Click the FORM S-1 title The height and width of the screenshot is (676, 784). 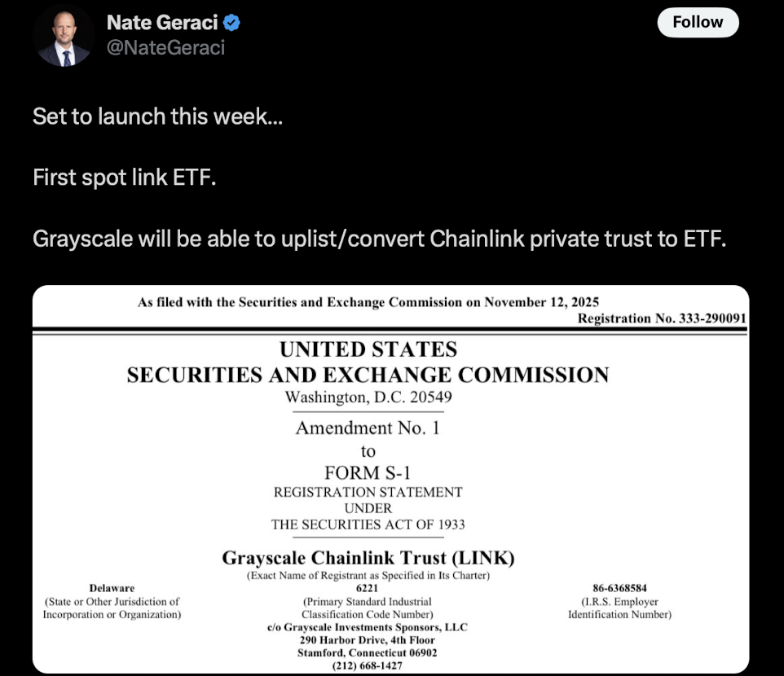(368, 472)
